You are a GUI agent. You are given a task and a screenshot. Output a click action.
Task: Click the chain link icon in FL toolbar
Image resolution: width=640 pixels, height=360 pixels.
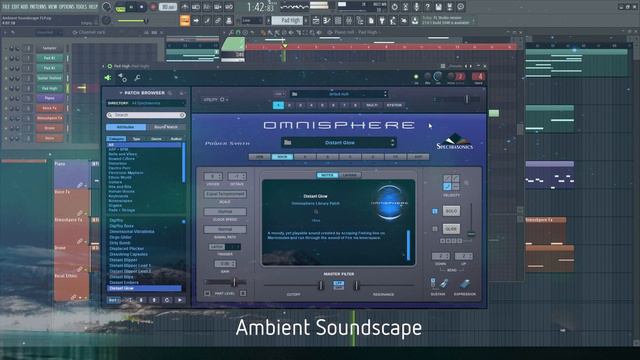[x=218, y=20]
